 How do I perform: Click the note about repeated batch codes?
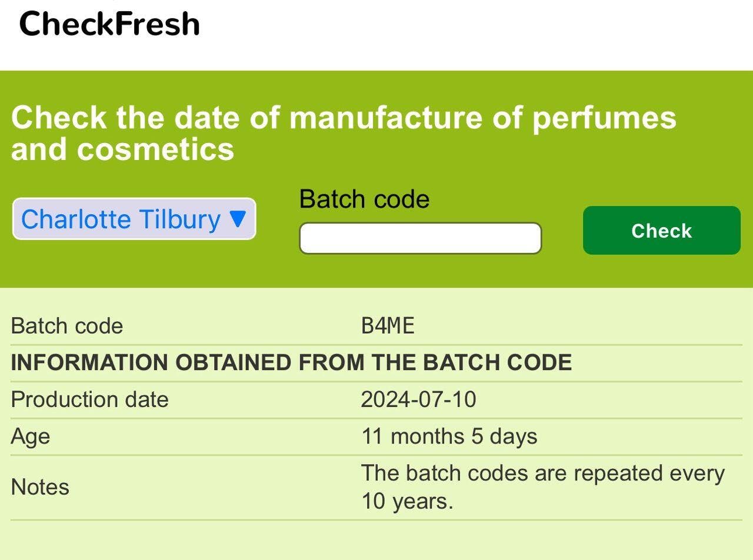click(542, 474)
